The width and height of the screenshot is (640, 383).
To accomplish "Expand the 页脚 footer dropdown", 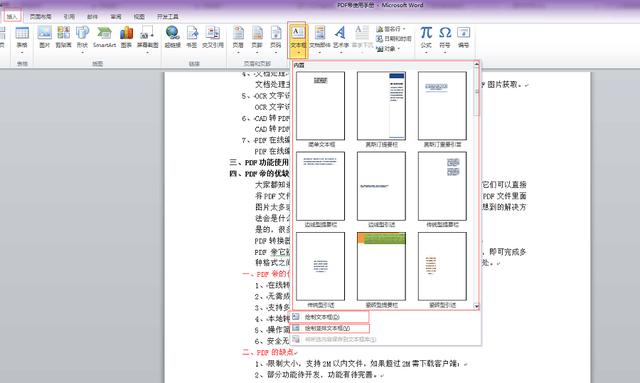I will (257, 52).
